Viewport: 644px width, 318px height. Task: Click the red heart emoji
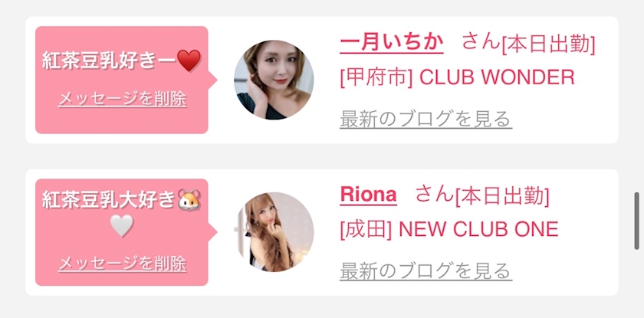point(189,61)
